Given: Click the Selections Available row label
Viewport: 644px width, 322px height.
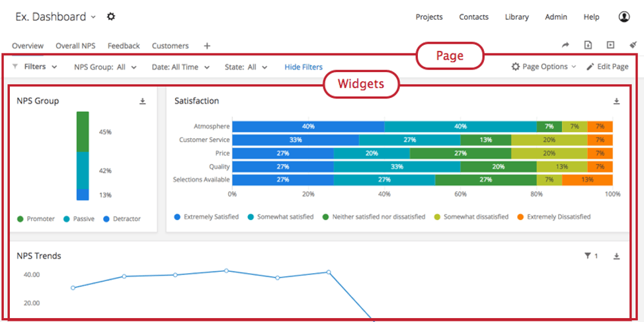Looking at the screenshot, I should click(201, 180).
